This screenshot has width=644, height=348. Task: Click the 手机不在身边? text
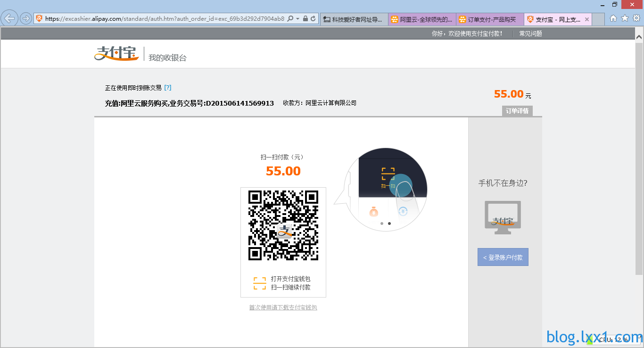click(x=503, y=183)
